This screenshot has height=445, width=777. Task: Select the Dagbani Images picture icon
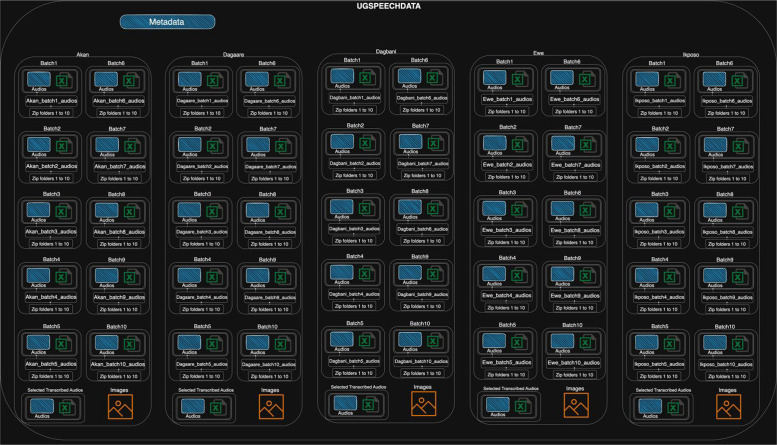pyautogui.click(x=424, y=404)
